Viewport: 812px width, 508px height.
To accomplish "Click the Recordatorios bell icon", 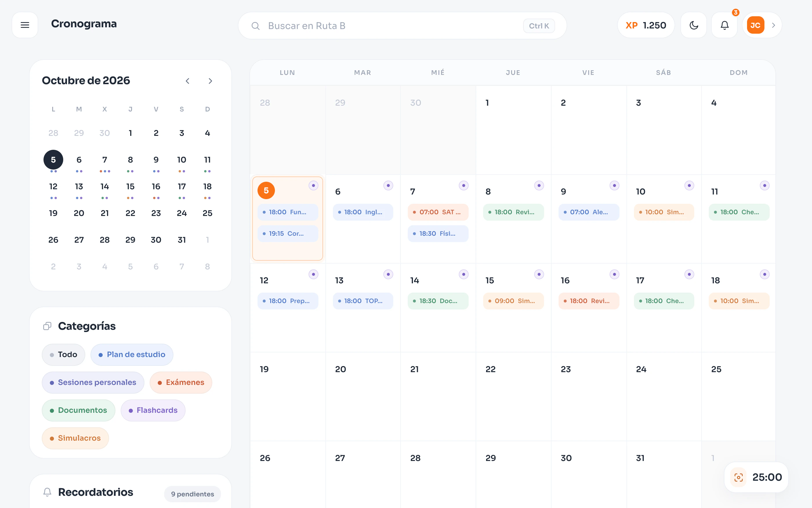I will pos(47,492).
